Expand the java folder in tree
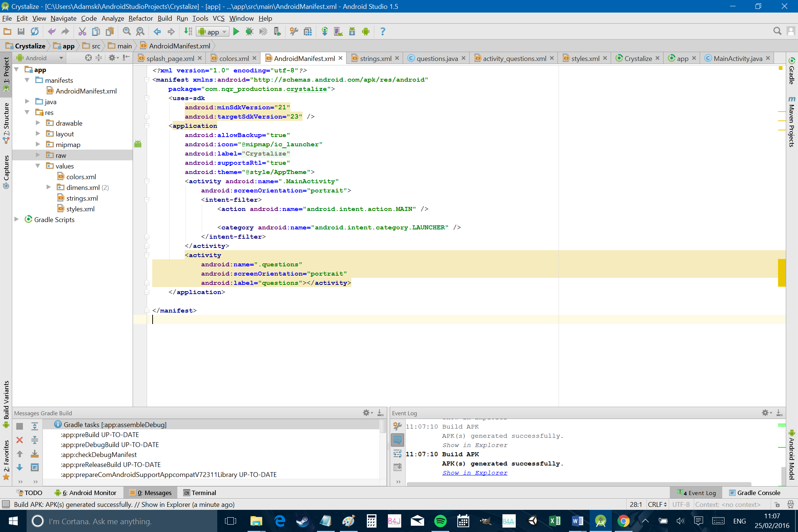 [27, 102]
